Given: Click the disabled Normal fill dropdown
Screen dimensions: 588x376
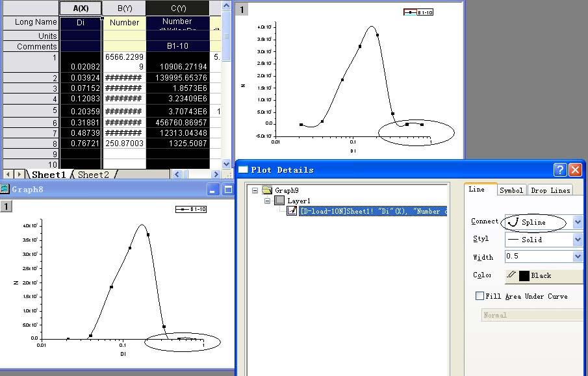Looking at the screenshot, I should pos(532,315).
